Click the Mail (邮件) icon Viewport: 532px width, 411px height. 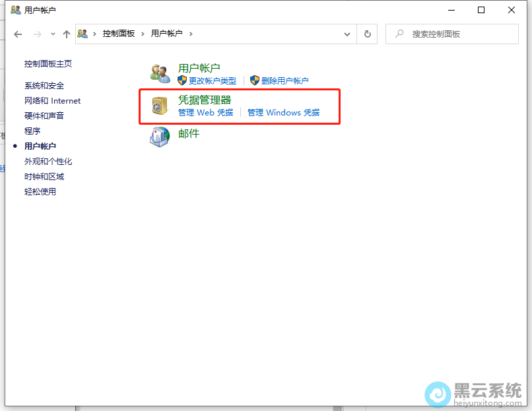160,137
